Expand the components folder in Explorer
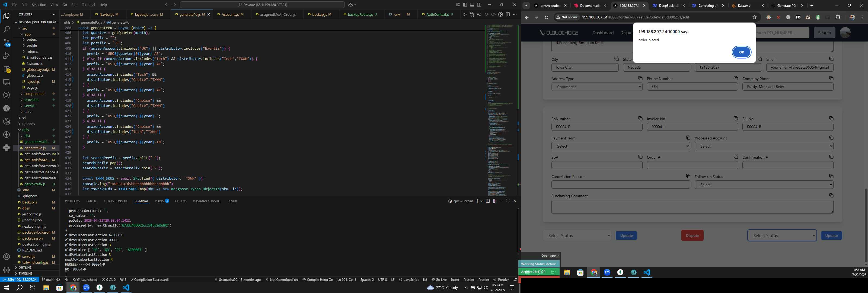Viewport: 868px width, 293px height. click(x=34, y=94)
